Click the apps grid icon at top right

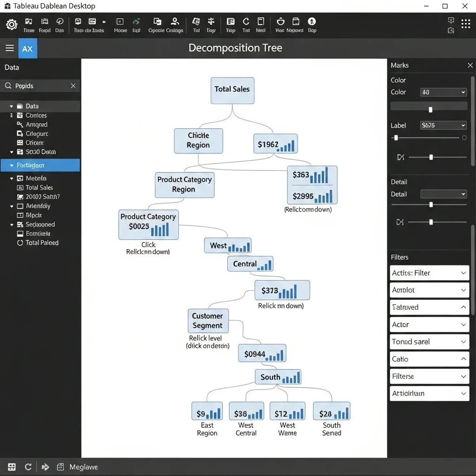[x=466, y=24]
